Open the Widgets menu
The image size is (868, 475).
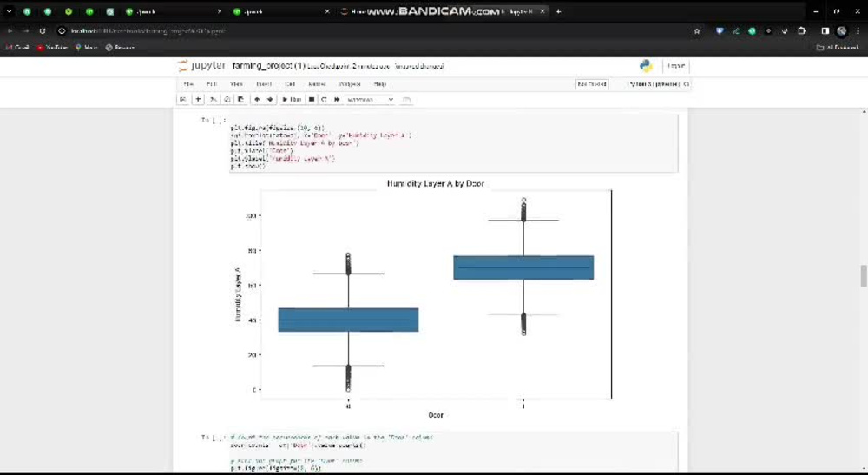349,84
